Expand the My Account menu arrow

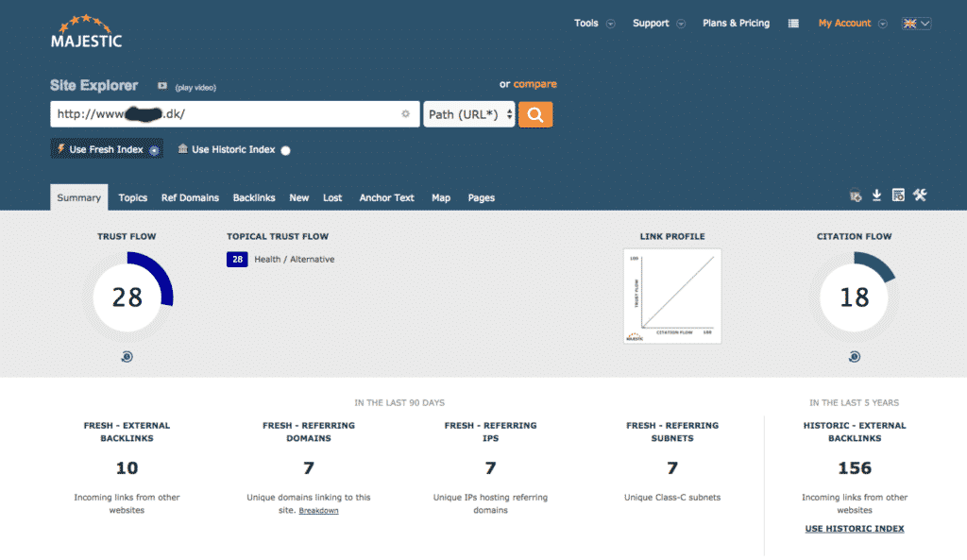coord(883,24)
